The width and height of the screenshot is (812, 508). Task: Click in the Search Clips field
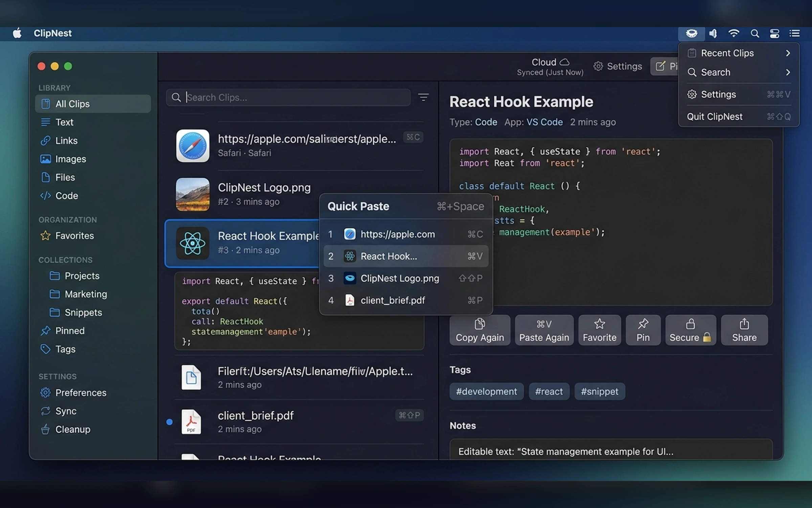tap(288, 98)
